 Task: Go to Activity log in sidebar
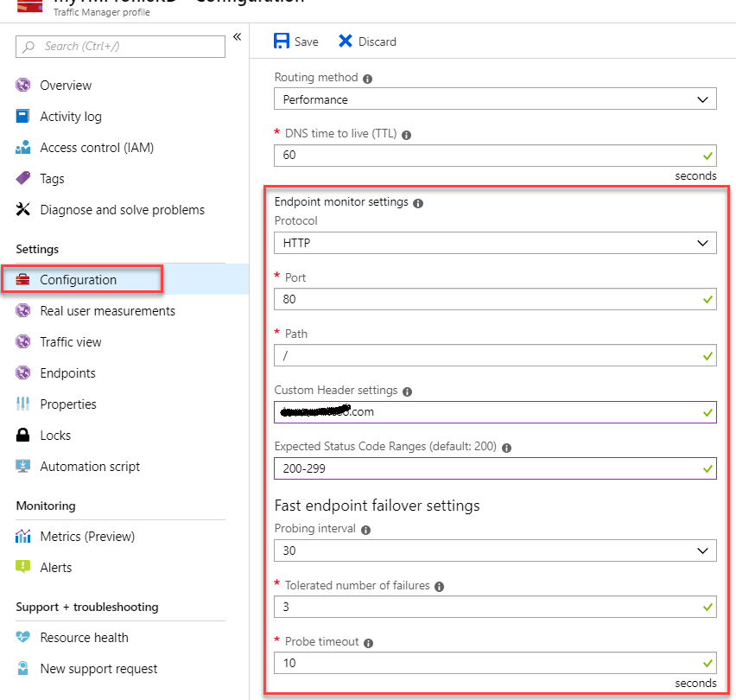[x=70, y=117]
